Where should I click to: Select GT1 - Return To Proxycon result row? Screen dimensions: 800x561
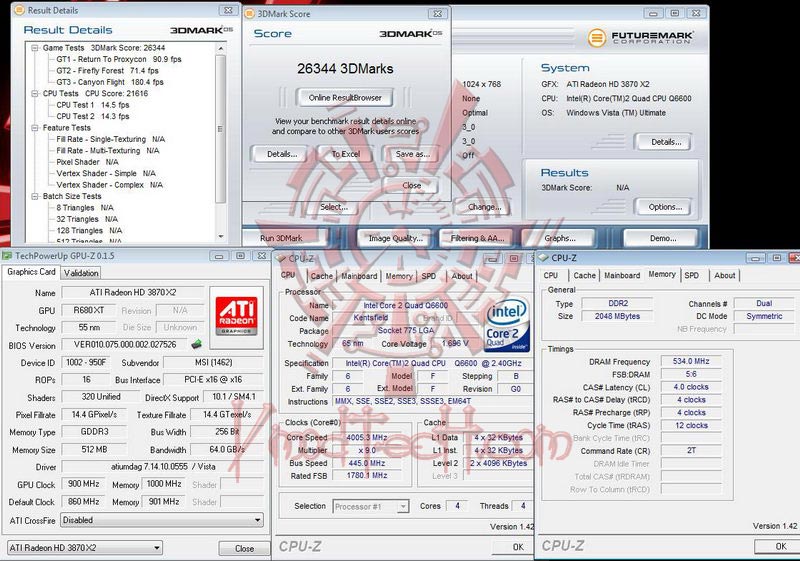pyautogui.click(x=119, y=59)
